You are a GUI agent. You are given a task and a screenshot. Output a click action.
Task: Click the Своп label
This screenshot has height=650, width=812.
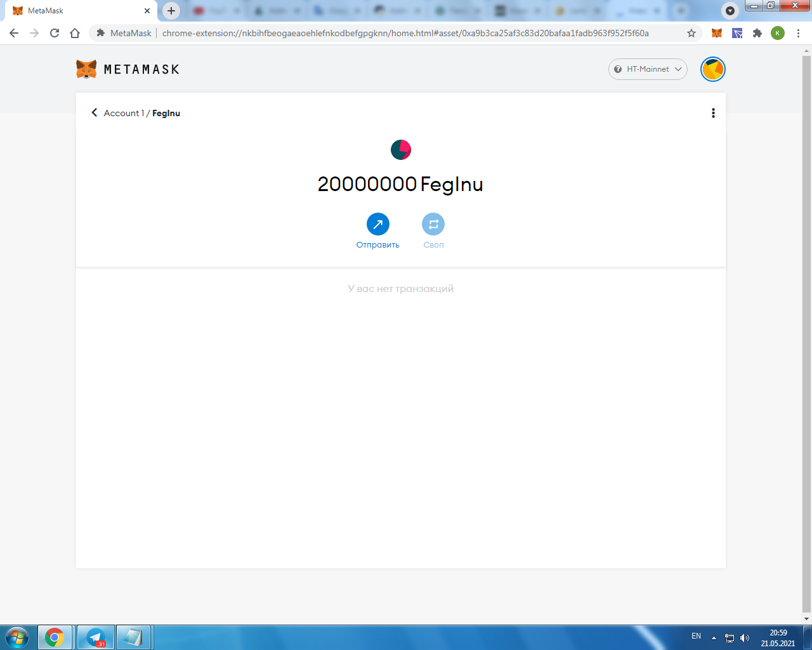click(x=434, y=245)
